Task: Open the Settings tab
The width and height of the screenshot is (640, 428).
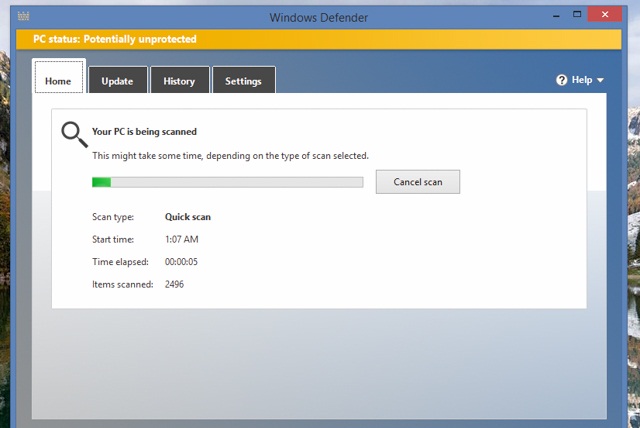Action: (x=243, y=81)
